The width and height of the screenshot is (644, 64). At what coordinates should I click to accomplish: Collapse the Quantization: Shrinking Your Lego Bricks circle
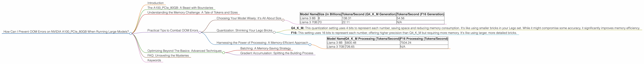pos(274,32)
